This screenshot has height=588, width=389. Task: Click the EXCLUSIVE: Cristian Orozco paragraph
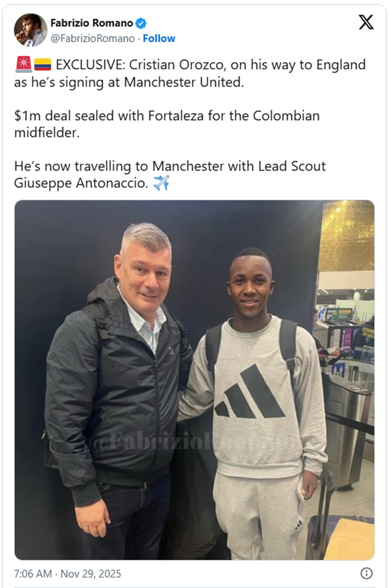[189, 74]
